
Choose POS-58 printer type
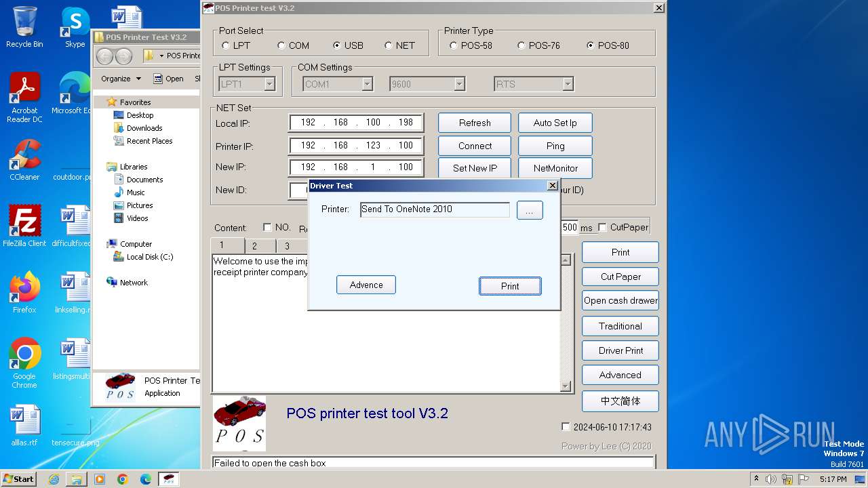click(x=454, y=45)
